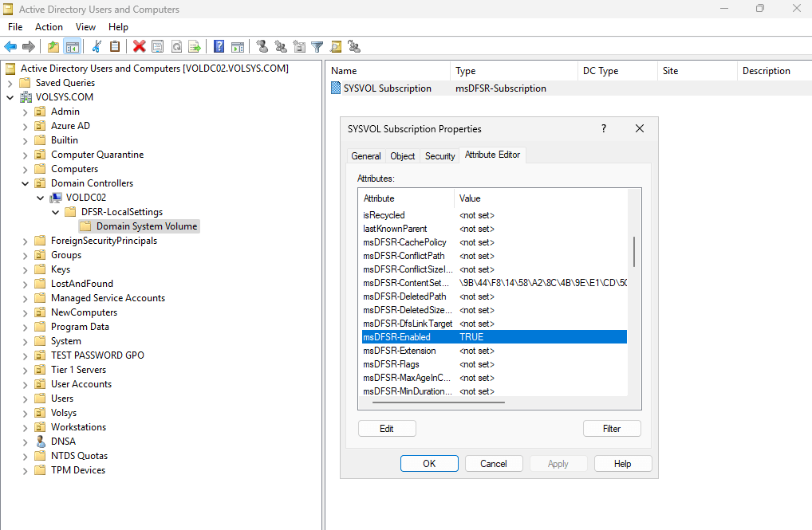Toggle Show/Hide Console Tree icon
812x530 pixels.
click(x=72, y=47)
